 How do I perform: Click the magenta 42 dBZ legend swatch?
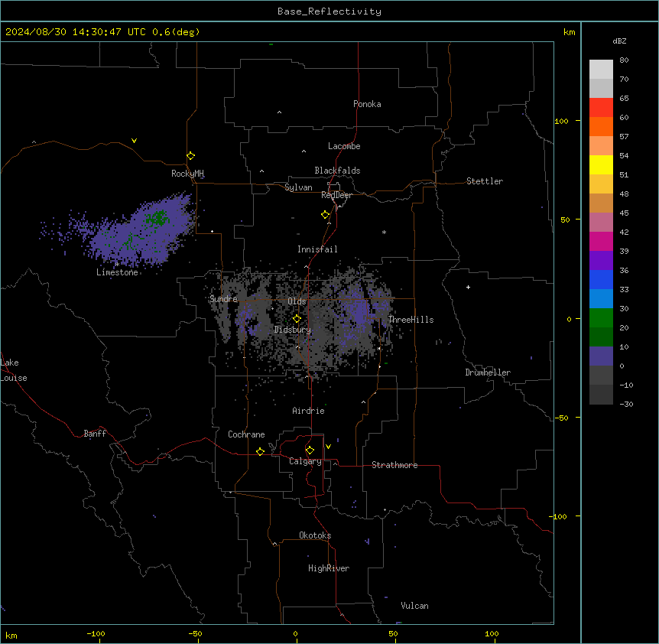(601, 241)
